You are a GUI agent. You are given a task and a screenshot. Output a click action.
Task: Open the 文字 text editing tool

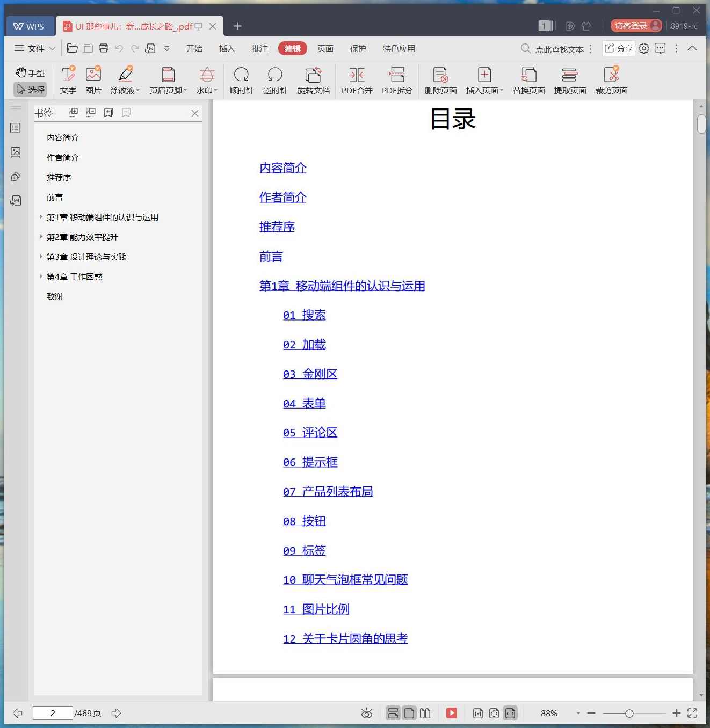(x=68, y=80)
